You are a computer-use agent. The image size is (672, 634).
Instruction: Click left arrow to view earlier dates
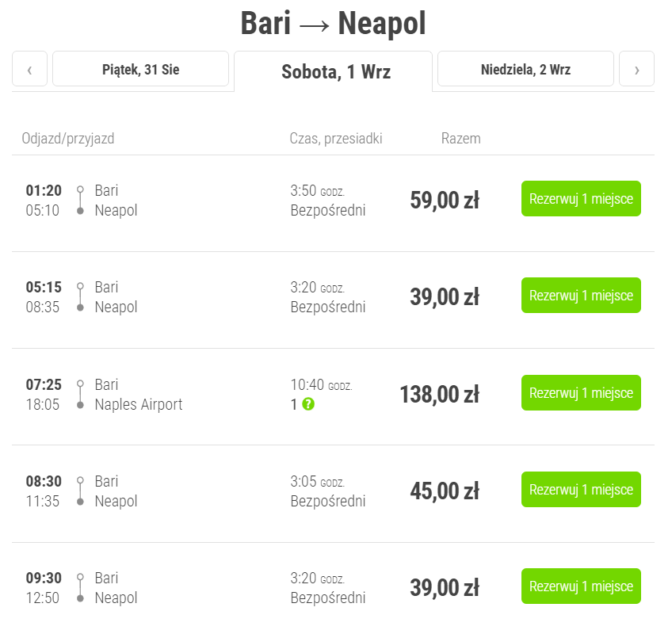(29, 69)
